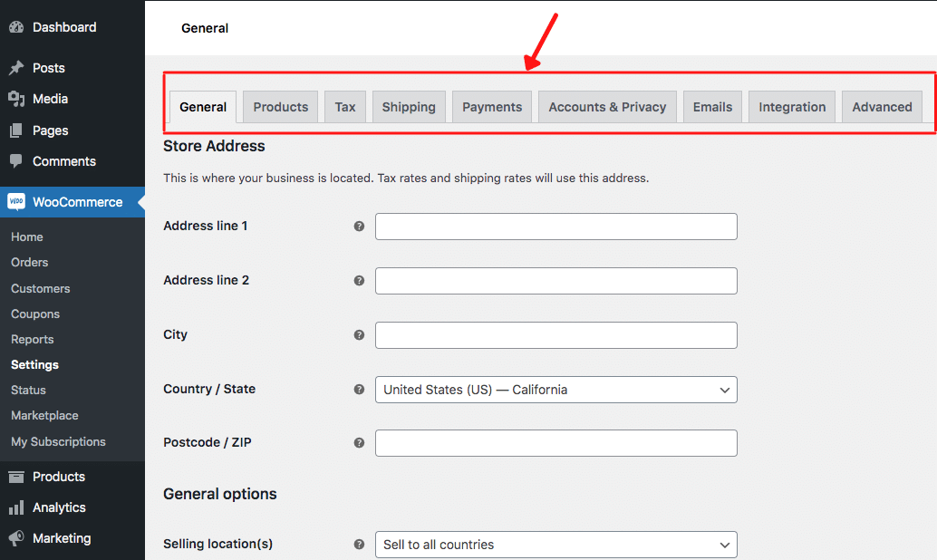Click the Dashboard gauge icon in sidebar
Image resolution: width=937 pixels, height=560 pixels.
16,27
